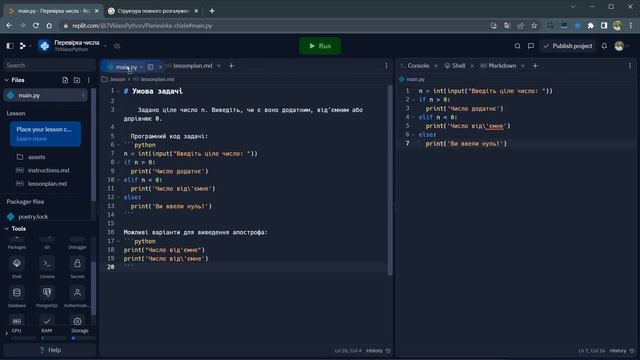Create a new file in Files
The height and width of the screenshot is (360, 640).
click(x=65, y=80)
